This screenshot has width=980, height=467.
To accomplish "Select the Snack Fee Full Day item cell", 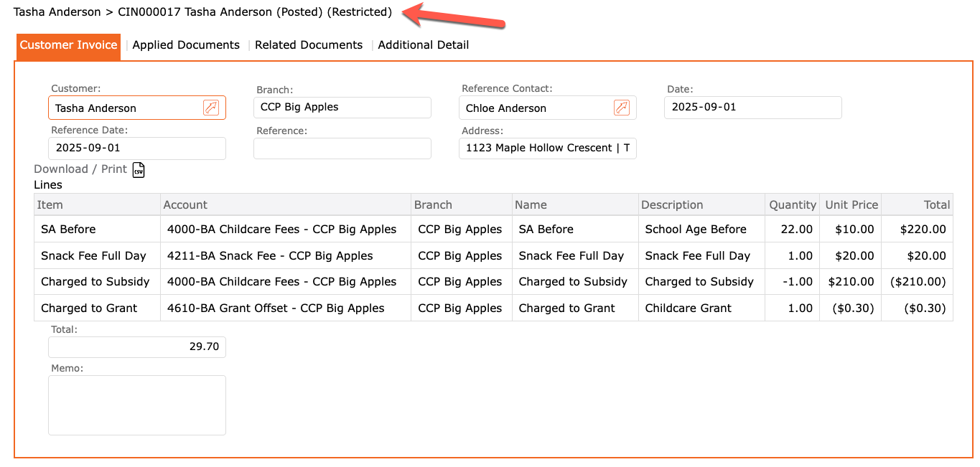I will click(x=98, y=256).
